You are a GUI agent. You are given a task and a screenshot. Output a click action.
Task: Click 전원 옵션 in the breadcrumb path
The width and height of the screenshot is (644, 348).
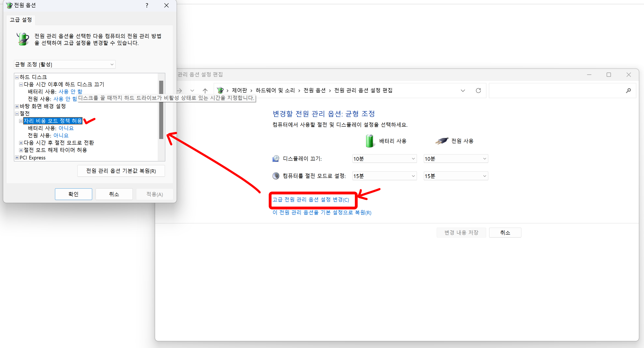pos(314,90)
